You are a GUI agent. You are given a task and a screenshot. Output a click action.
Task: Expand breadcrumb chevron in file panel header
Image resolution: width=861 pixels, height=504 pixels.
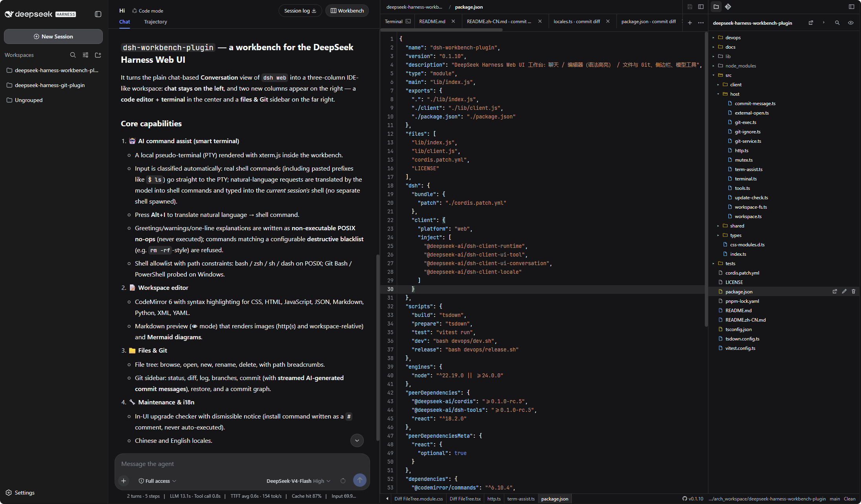pos(824,23)
